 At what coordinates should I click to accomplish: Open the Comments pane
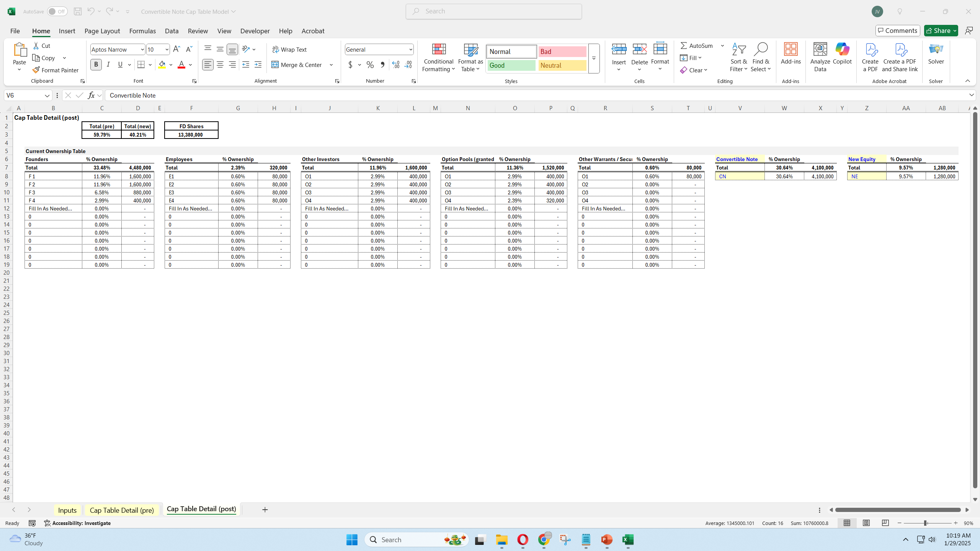pos(898,31)
